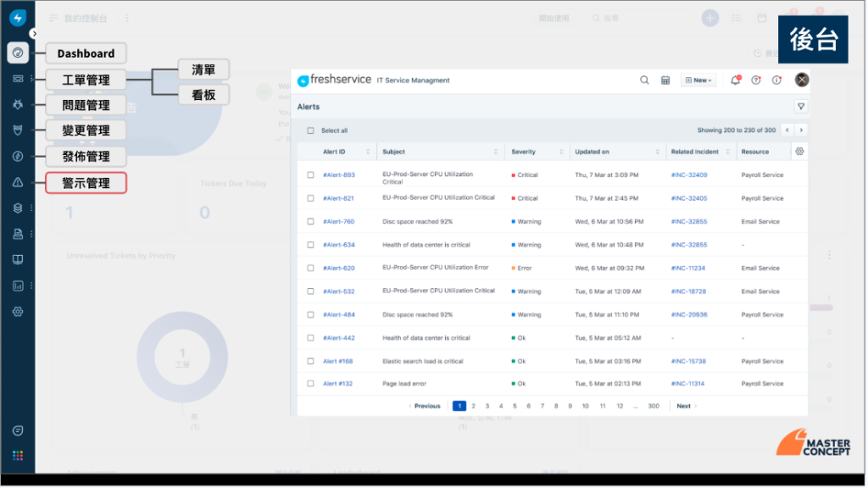Select the 發佈管理 label
The image size is (868, 488).
(x=86, y=157)
